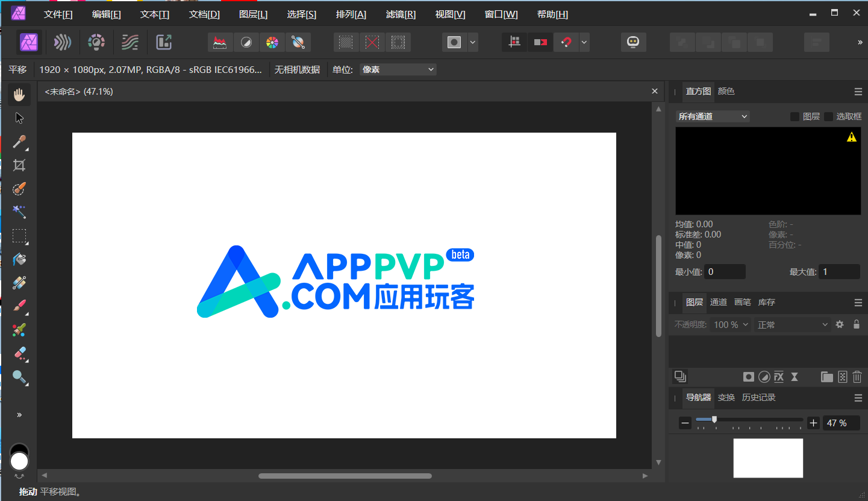Select the Crop tool
The image size is (868, 501).
pyautogui.click(x=19, y=165)
